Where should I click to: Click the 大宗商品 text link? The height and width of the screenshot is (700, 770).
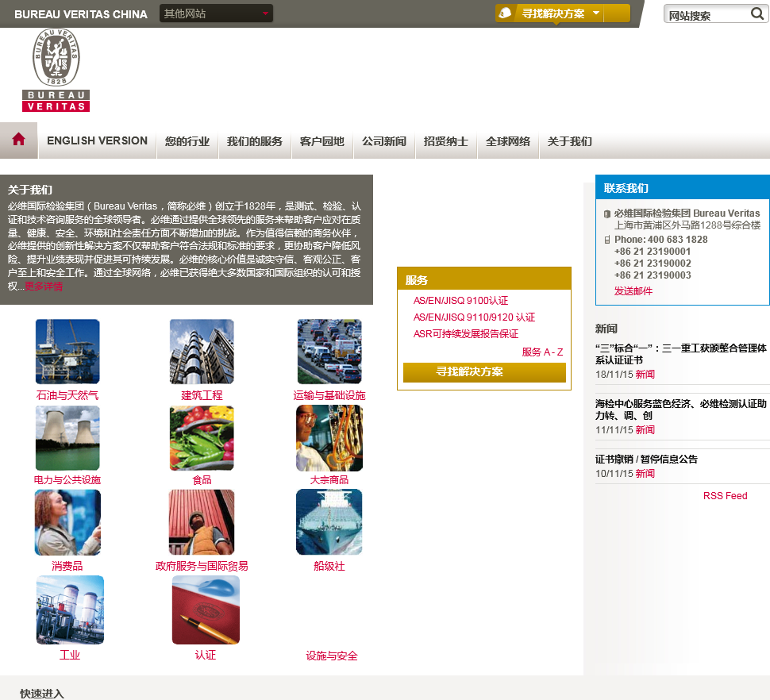point(329,479)
